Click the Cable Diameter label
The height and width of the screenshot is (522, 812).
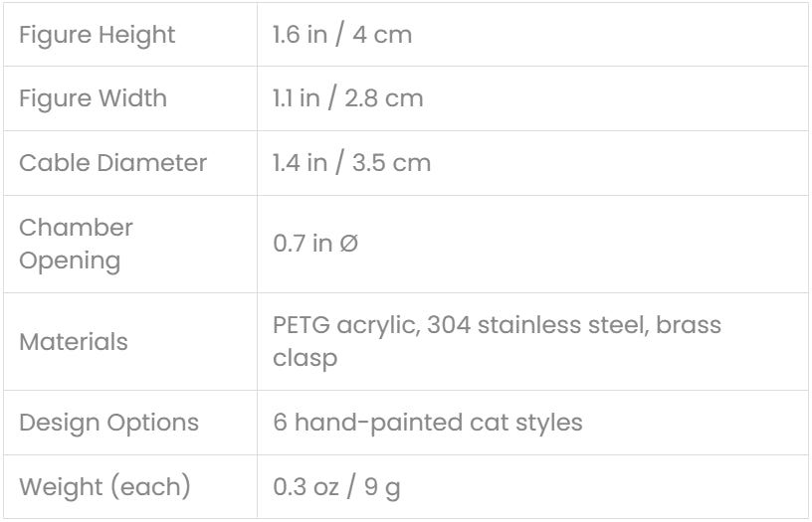113,162
